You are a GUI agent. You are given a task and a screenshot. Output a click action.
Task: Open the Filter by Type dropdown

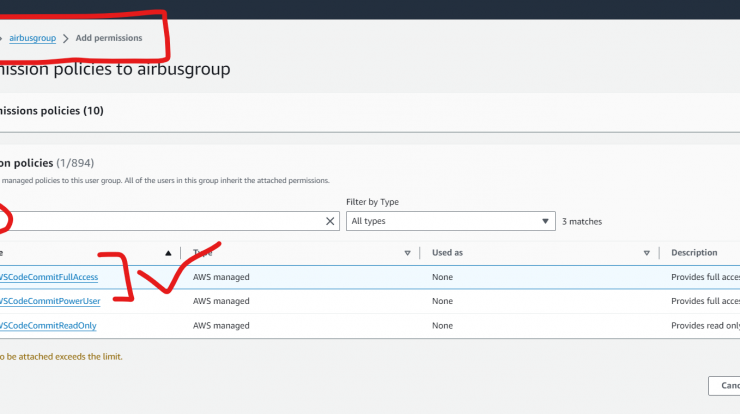click(x=450, y=221)
